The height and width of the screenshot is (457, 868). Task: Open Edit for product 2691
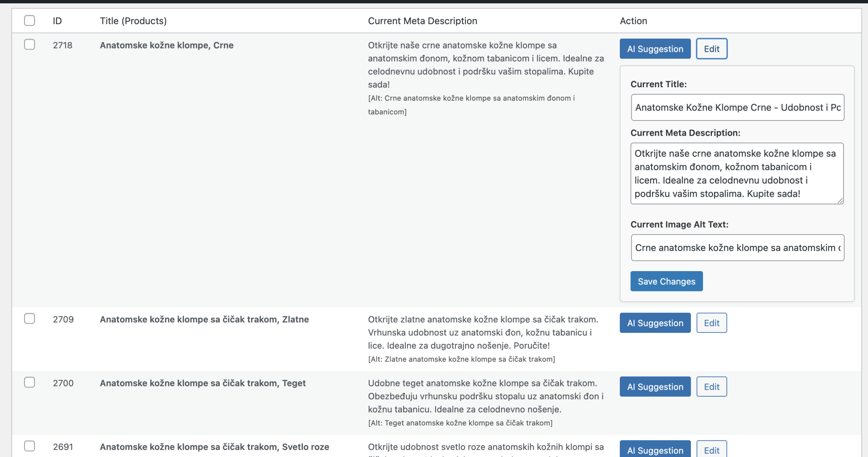pyautogui.click(x=711, y=450)
